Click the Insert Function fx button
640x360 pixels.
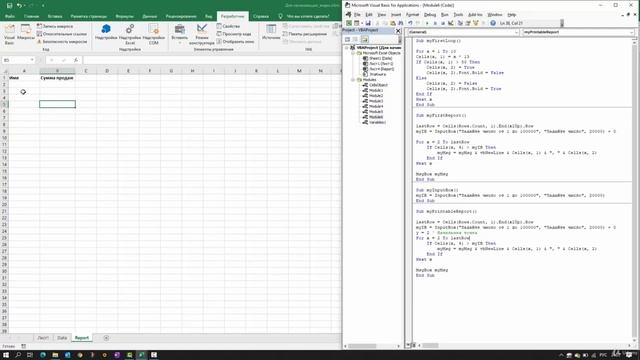pyautogui.click(x=76, y=60)
